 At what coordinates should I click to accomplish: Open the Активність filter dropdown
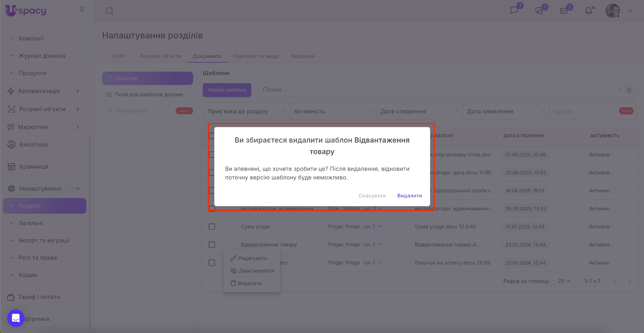[333, 111]
